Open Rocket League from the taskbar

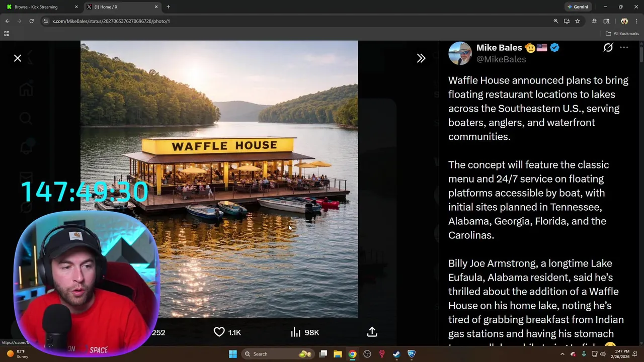pyautogui.click(x=412, y=354)
